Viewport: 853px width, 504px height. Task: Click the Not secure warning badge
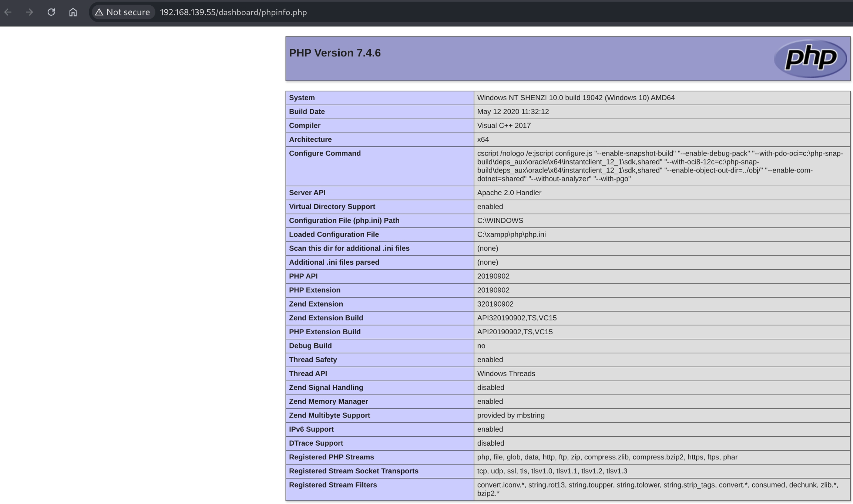pyautogui.click(x=123, y=12)
